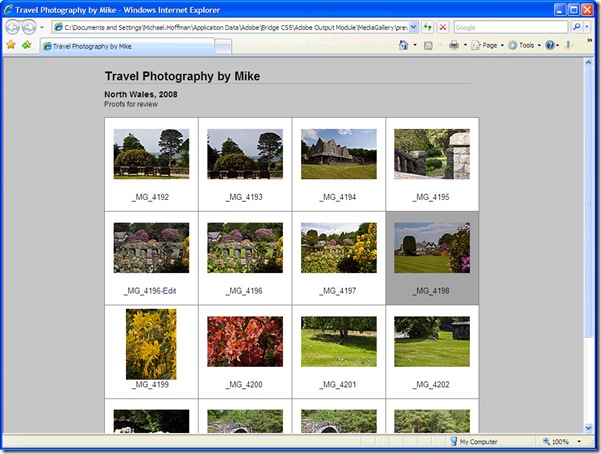Screen dimensions: 601x454
Task: Click the North Wales, 2008 heading
Action: coord(141,94)
